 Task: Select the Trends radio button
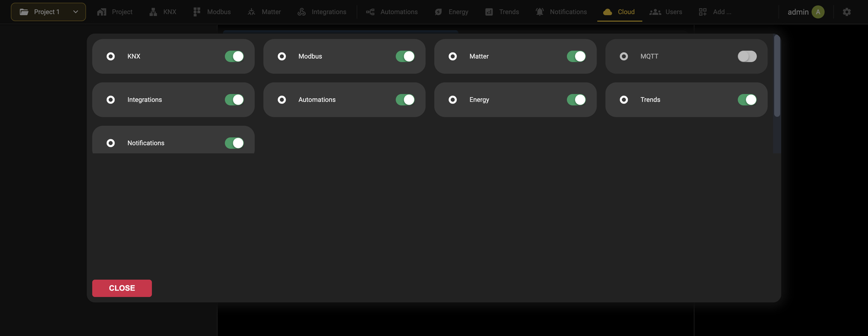(624, 100)
